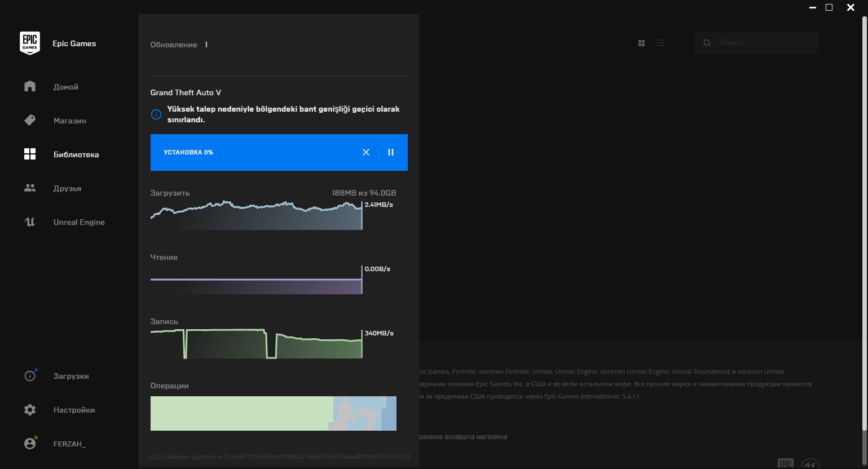Select the Библиотека grid icon
The width and height of the screenshot is (868, 469).
pos(30,154)
